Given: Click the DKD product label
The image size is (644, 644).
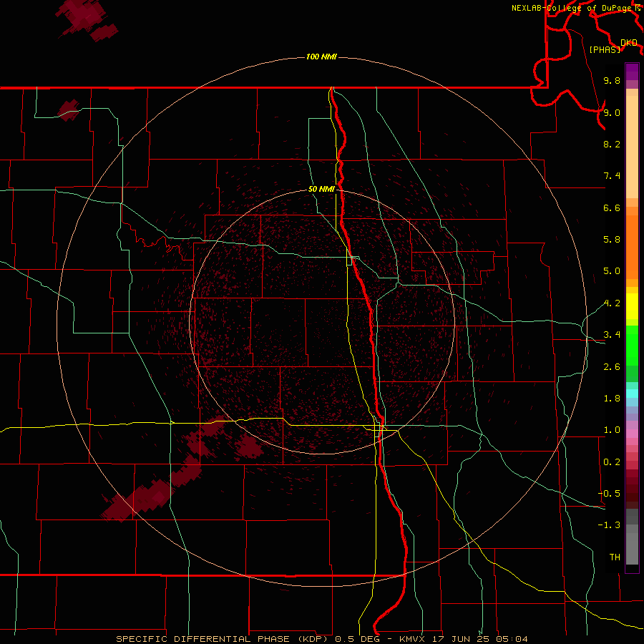Looking at the screenshot, I should 629,43.
